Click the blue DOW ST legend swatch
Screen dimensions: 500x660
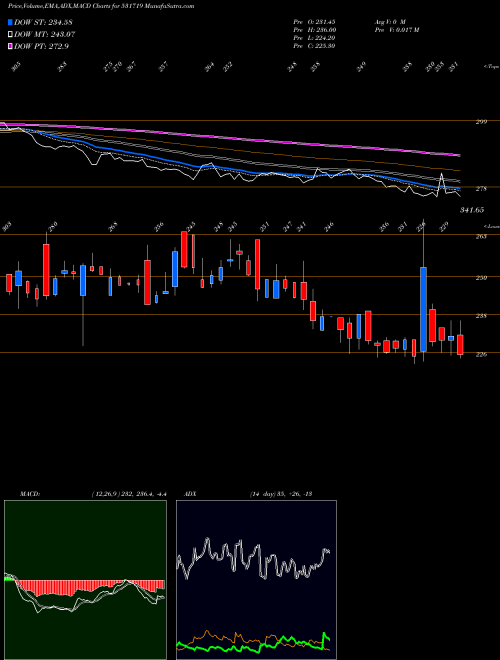click(x=10, y=22)
